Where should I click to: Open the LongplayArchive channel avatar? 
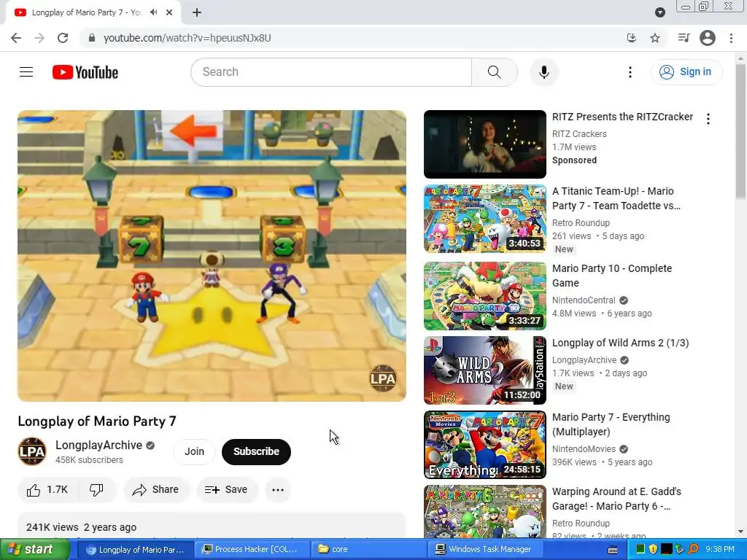click(x=32, y=451)
